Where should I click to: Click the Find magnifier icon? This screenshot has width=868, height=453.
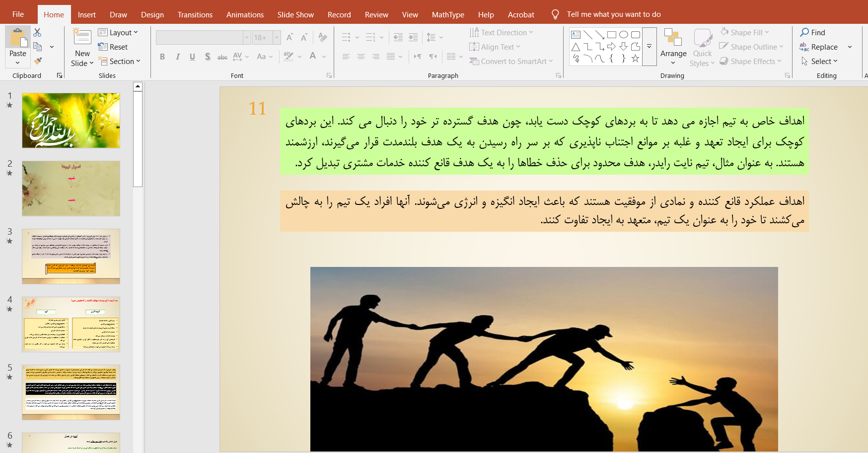pos(804,32)
